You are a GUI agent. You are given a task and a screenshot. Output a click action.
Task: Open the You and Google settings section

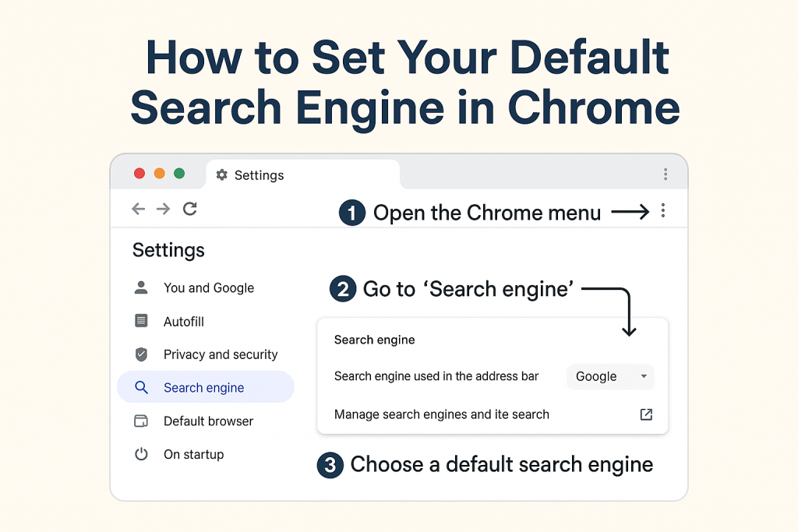click(209, 287)
